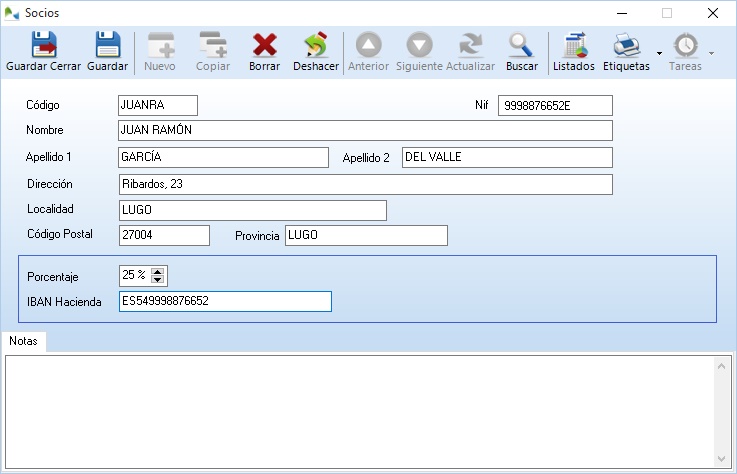The image size is (737, 474).
Task: Expand the Tareas dropdown arrow
Action: (x=712, y=53)
